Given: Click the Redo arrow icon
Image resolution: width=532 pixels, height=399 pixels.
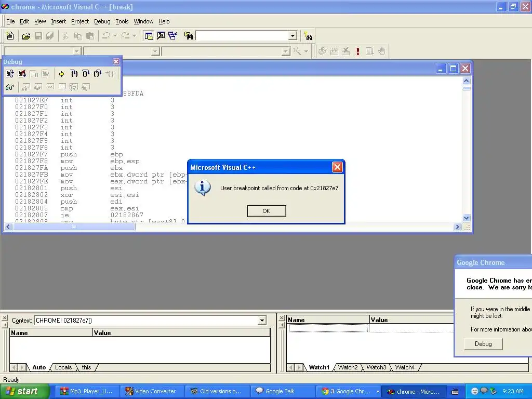Looking at the screenshot, I should tap(125, 36).
